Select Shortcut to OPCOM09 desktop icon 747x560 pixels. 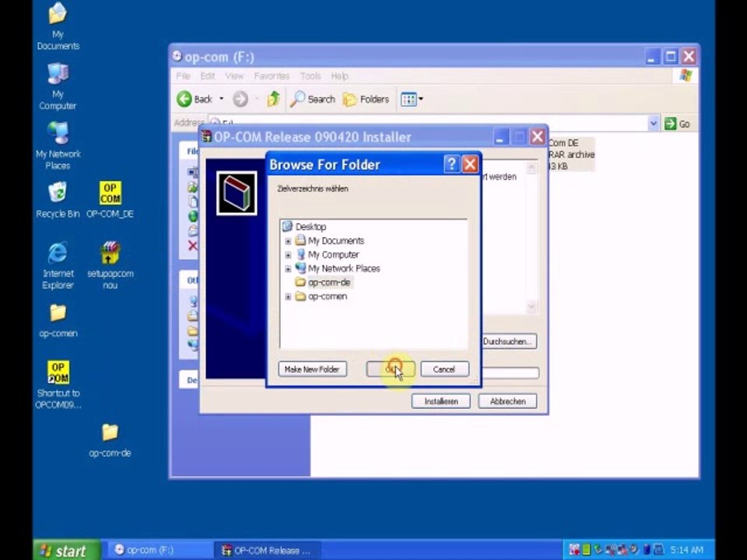pos(58,385)
